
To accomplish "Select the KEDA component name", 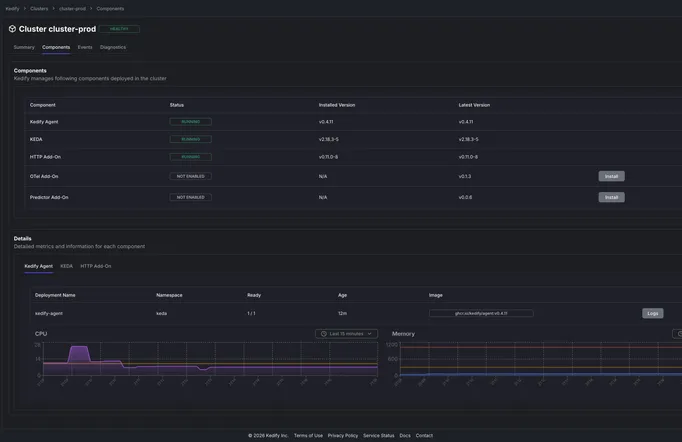I will [36, 139].
